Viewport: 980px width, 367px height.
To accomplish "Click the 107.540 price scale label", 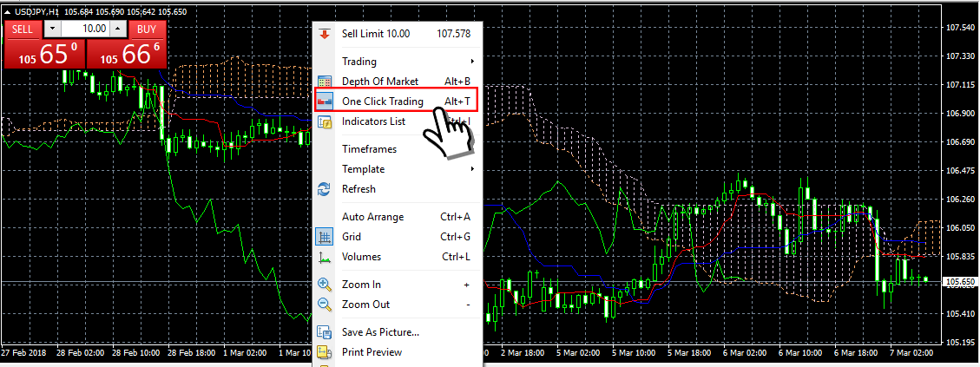I will pyautogui.click(x=961, y=28).
